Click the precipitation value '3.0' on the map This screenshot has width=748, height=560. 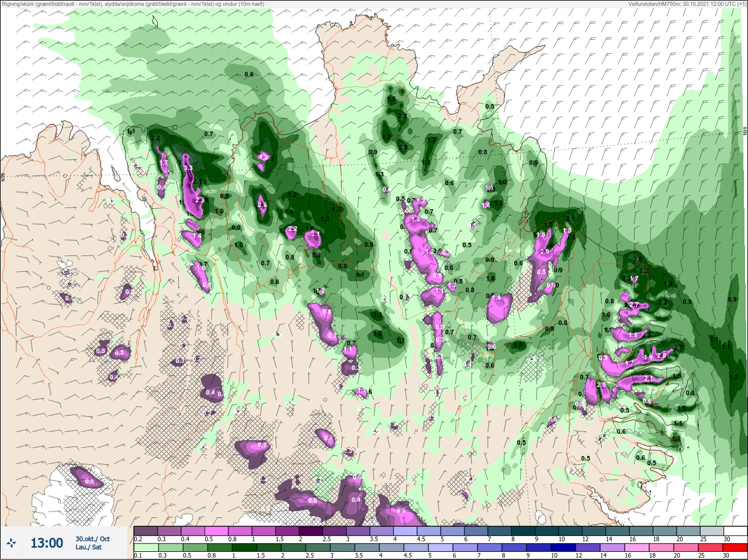pyautogui.click(x=638, y=259)
